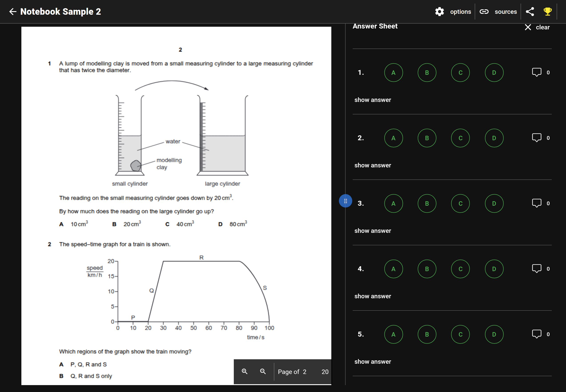Select answer B for question 4
The image size is (566, 392).
point(427,269)
